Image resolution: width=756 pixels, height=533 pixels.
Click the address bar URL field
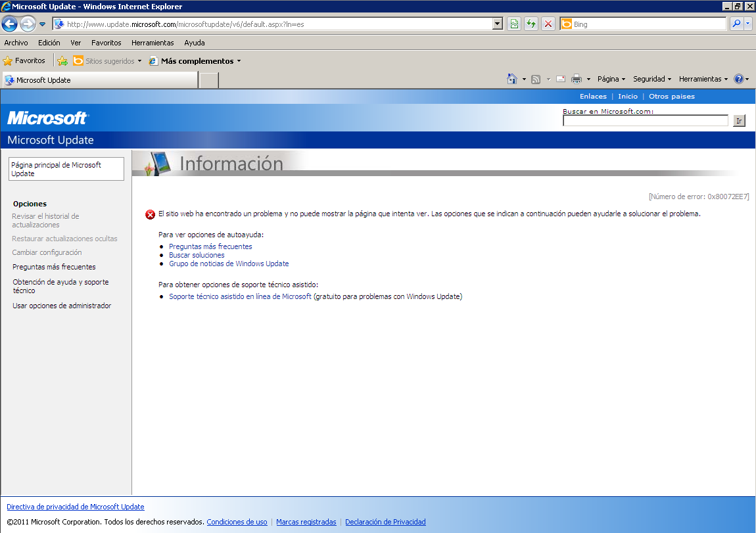pyautogui.click(x=273, y=24)
